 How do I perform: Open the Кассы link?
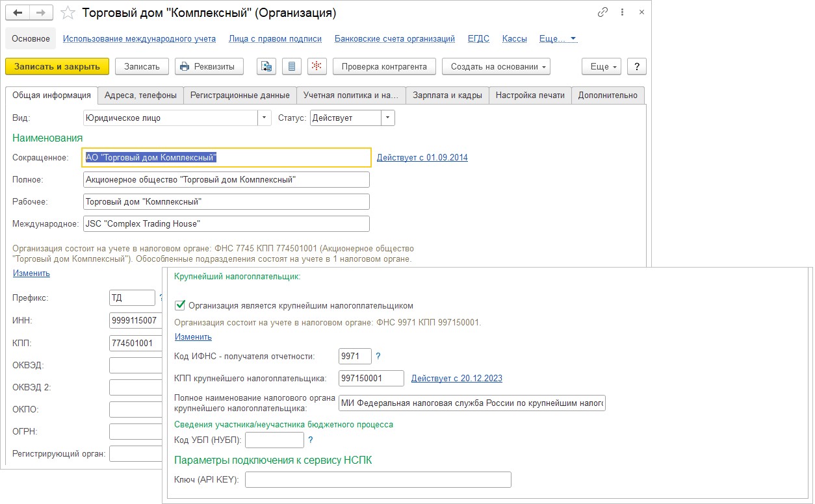(514, 38)
